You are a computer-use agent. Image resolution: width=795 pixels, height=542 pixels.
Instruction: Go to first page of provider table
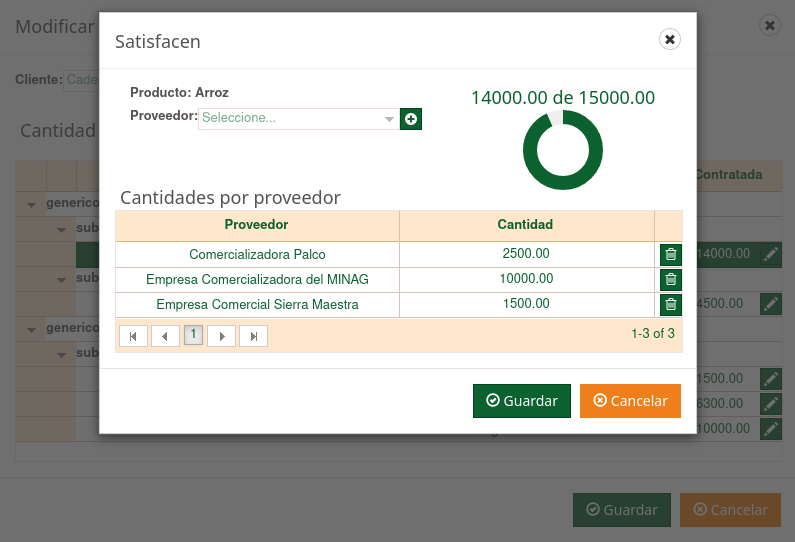tap(133, 336)
